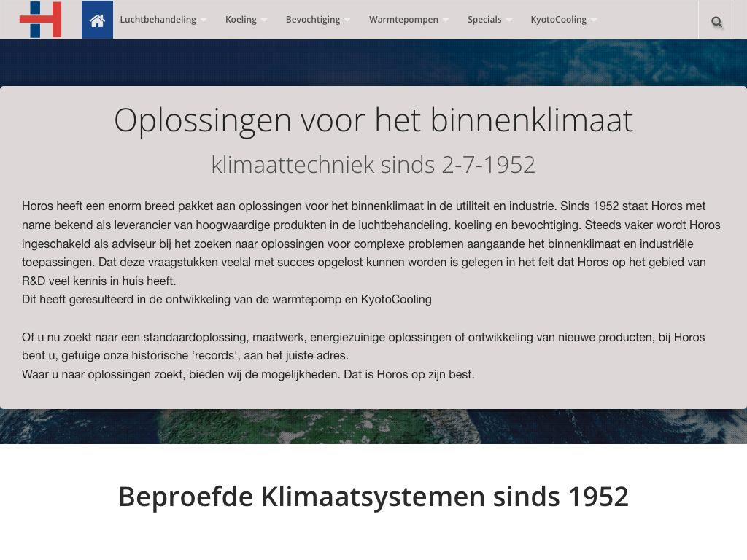
Task: Click the heading 'Beproefde Klimaatsystemen sinds 1952'
Action: click(373, 497)
